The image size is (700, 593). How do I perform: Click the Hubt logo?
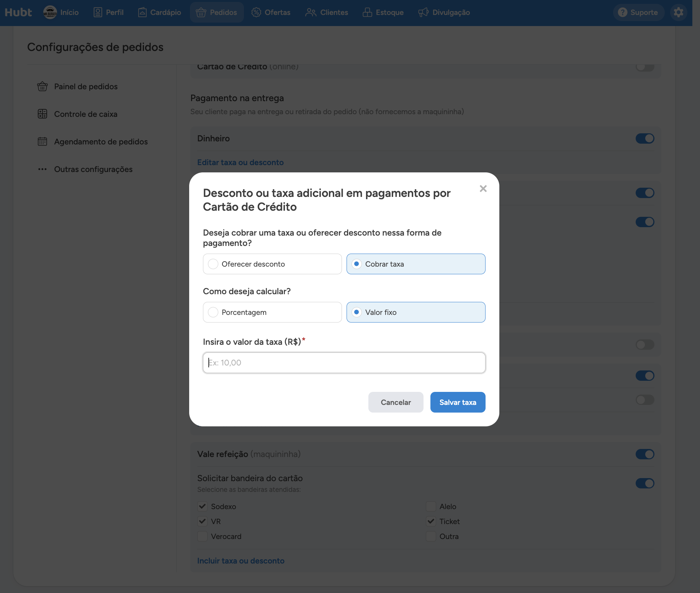click(x=18, y=12)
